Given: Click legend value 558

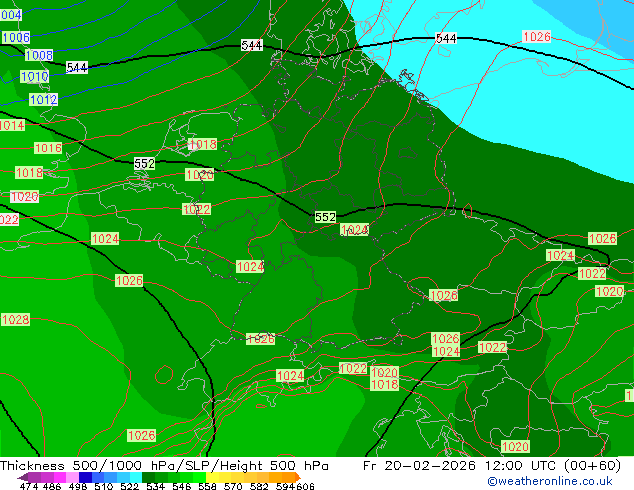Looking at the screenshot, I should click(x=207, y=486).
